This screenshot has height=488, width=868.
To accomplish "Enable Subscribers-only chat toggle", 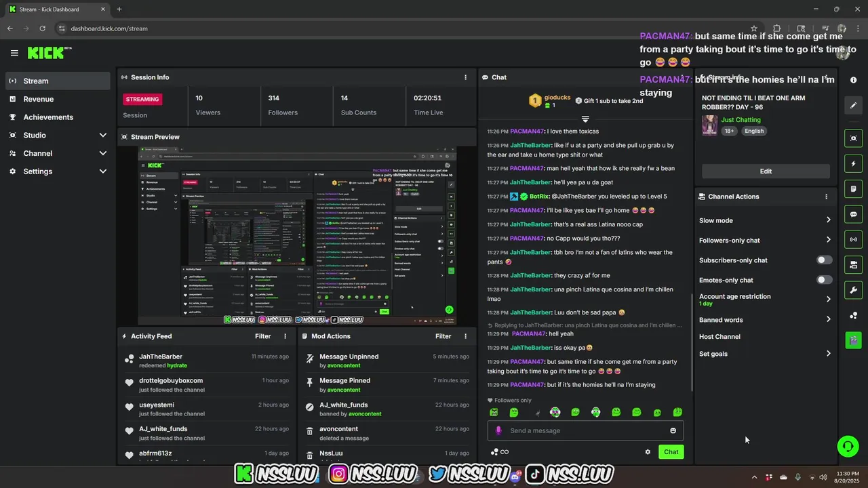I will point(825,260).
